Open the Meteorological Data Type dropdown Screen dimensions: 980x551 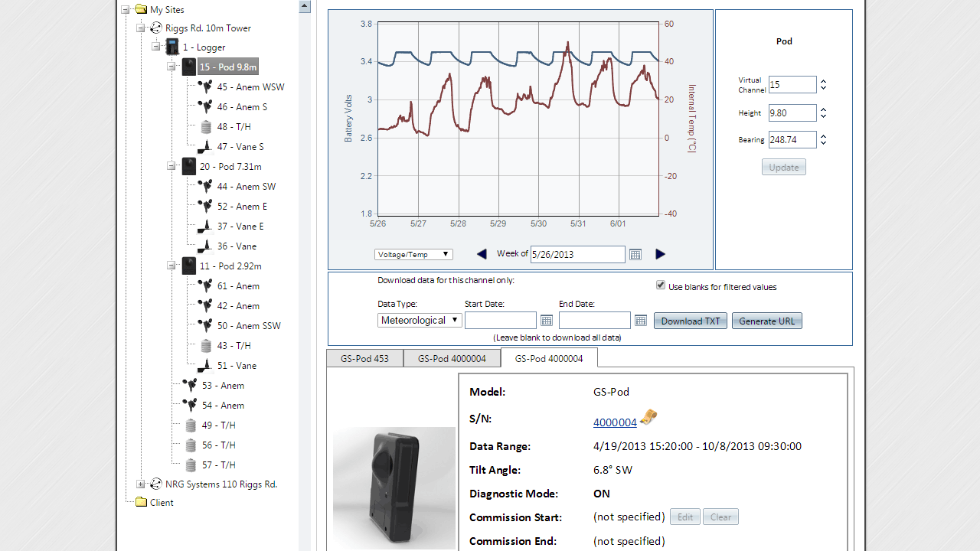(x=420, y=321)
